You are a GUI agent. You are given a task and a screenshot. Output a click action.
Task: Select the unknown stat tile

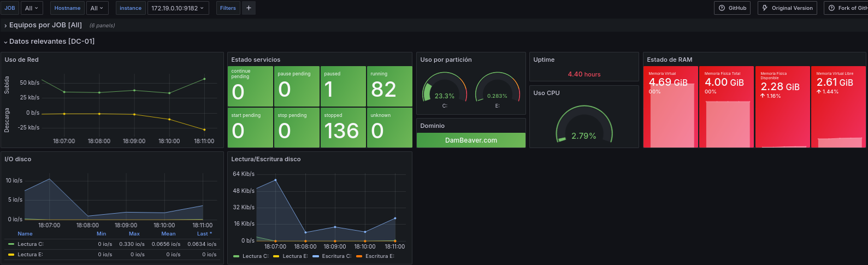389,127
